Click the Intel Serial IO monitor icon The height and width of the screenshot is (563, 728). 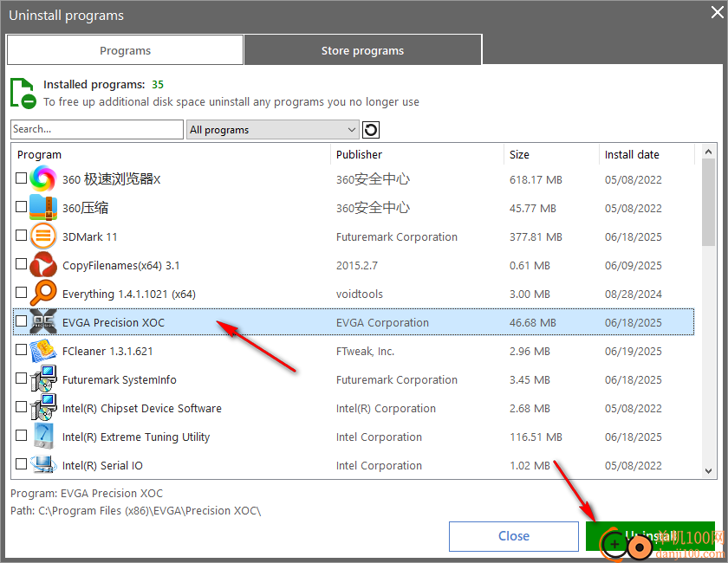point(43,464)
